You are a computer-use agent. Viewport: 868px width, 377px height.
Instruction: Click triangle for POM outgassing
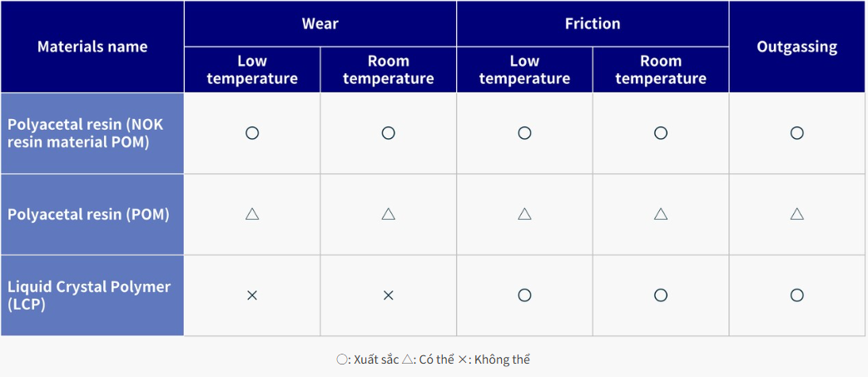click(x=796, y=214)
